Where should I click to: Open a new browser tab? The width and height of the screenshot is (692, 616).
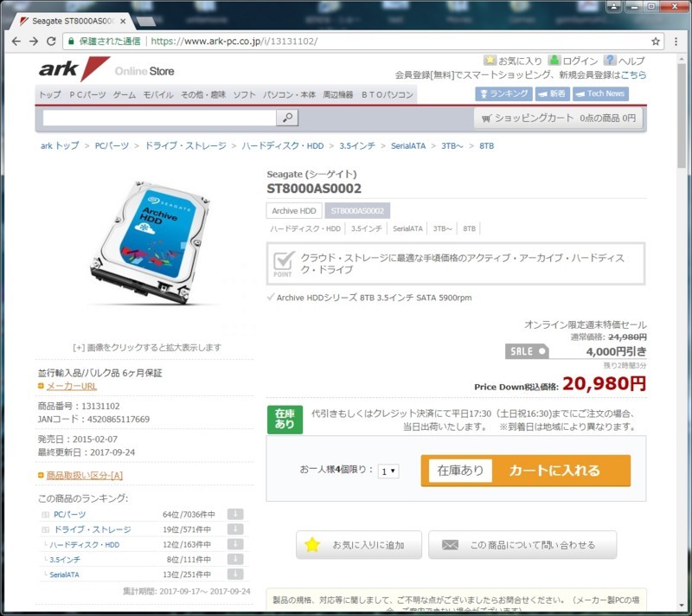(145, 21)
